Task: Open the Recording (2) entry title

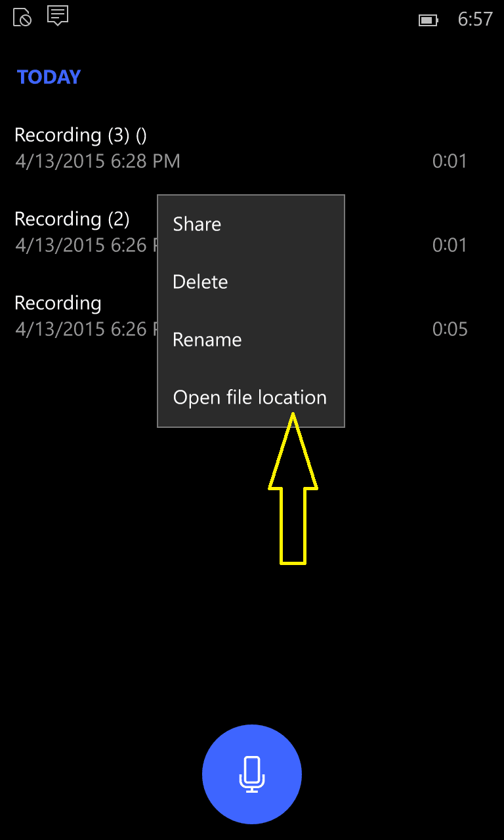Action: [x=72, y=219]
